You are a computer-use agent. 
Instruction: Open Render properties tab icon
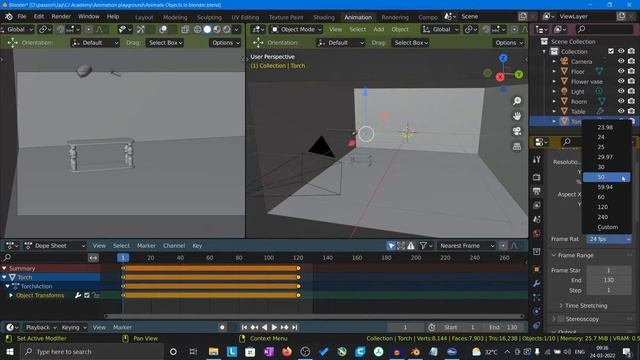pyautogui.click(x=537, y=177)
